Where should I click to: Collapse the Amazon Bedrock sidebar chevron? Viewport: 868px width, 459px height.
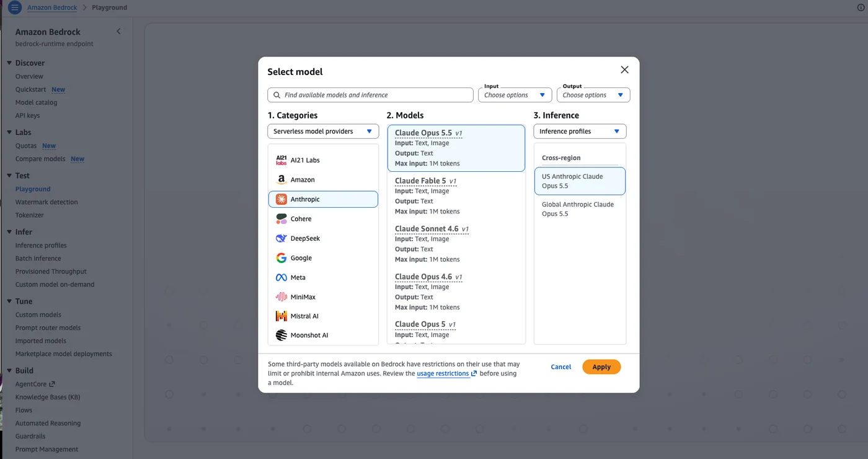[x=118, y=32]
